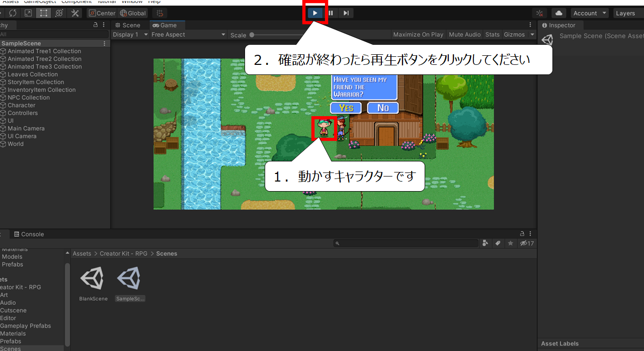Screen dimensions: 644x351
Task: Open the Free Aspect resolution dropdown
Action: pos(189,35)
